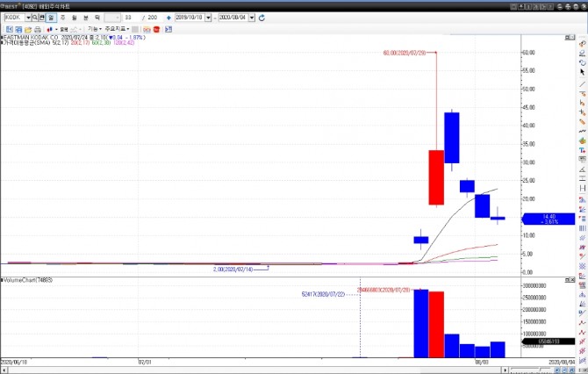Image resolution: width=588 pixels, height=374 pixels.
Task: Toggle the daily (일) period button
Action: tap(51, 18)
